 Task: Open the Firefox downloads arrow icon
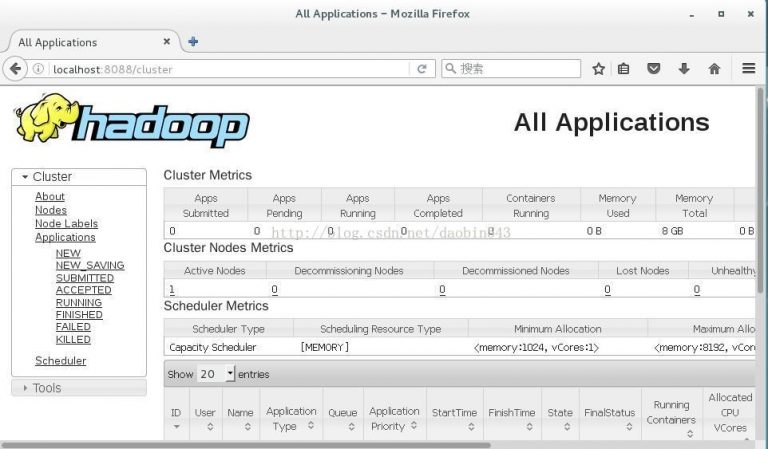684,69
